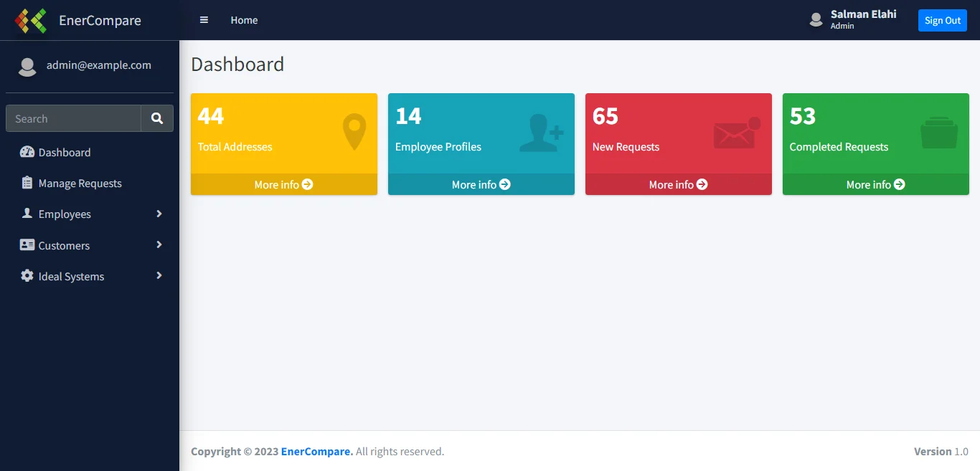
Task: Open More info for New Requests
Action: [x=678, y=184]
